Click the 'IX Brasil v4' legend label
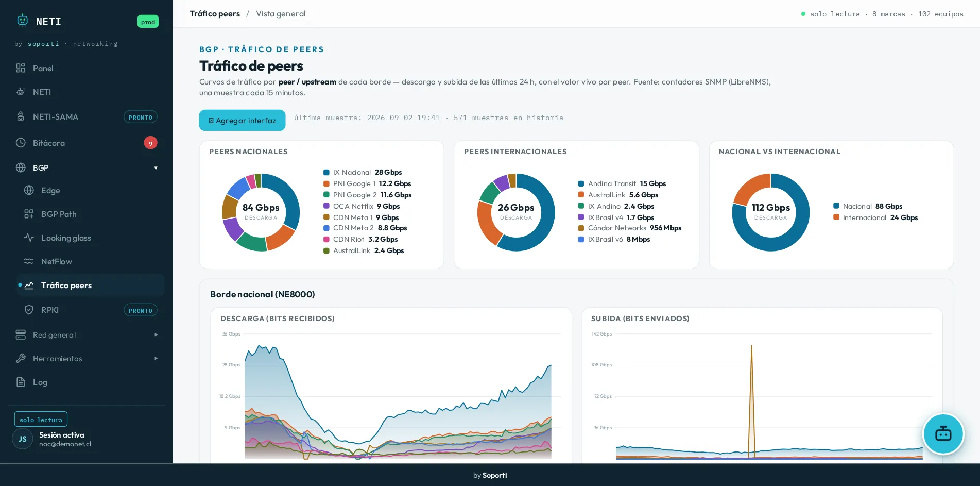The width and height of the screenshot is (980, 486). [x=606, y=217]
